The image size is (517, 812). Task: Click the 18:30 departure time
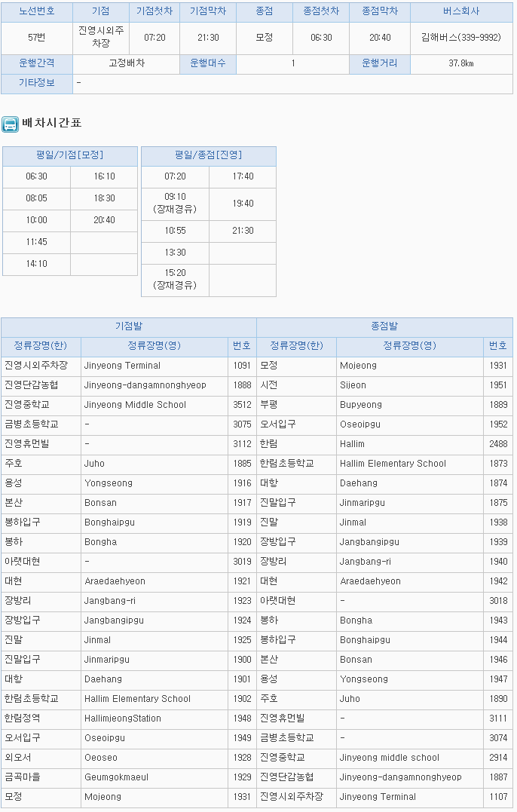[104, 198]
